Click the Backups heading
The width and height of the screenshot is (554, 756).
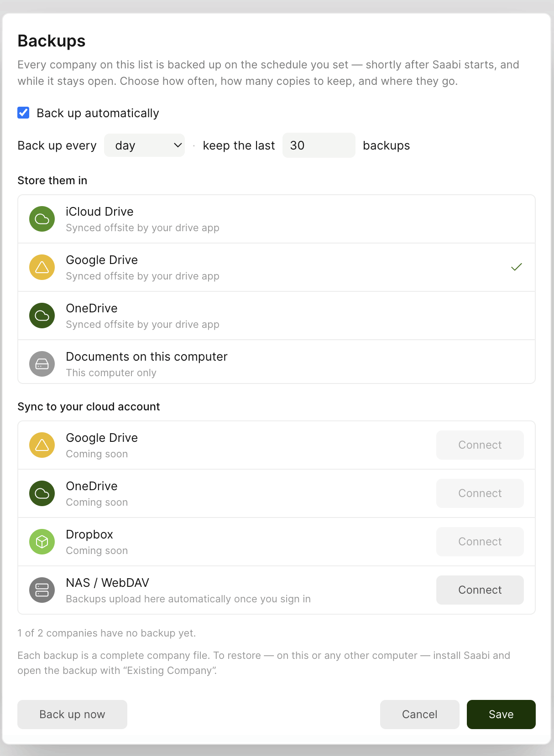coord(52,41)
